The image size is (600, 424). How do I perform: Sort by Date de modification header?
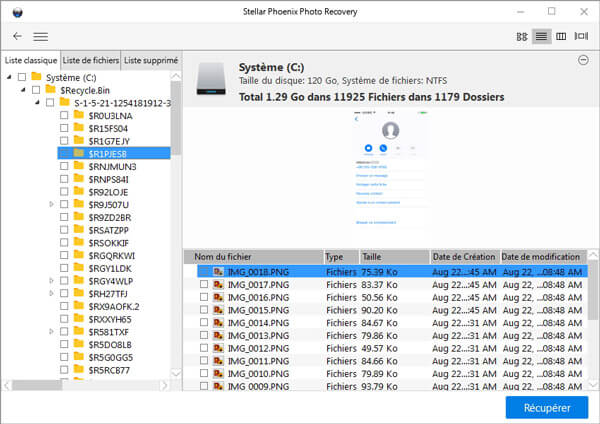pos(543,257)
